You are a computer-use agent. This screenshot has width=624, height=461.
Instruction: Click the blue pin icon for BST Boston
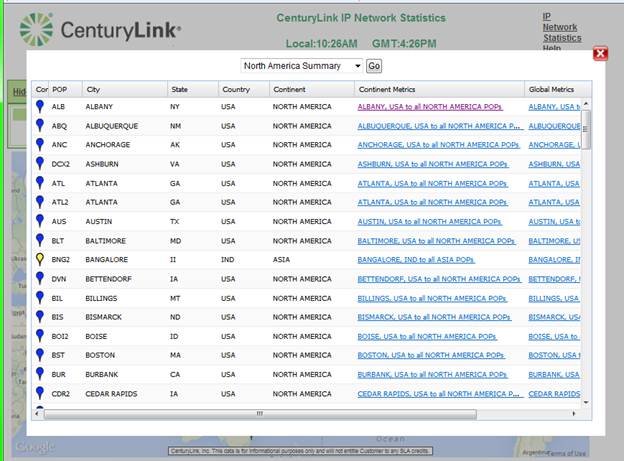(x=40, y=355)
